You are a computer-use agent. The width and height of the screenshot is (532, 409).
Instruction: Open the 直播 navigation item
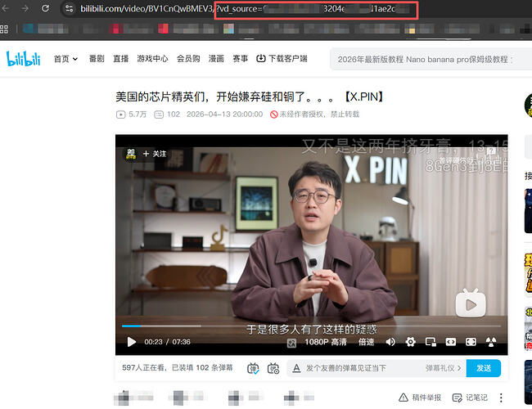[x=121, y=59]
